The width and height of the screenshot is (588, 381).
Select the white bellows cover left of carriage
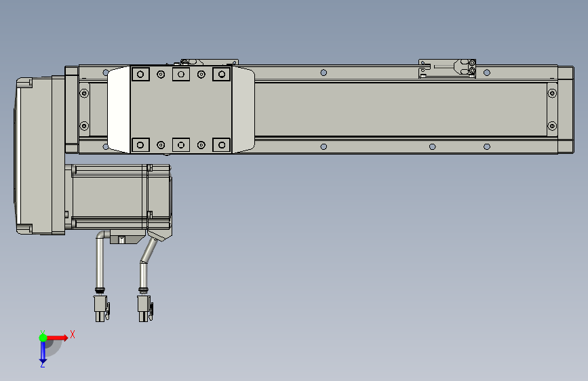point(119,110)
